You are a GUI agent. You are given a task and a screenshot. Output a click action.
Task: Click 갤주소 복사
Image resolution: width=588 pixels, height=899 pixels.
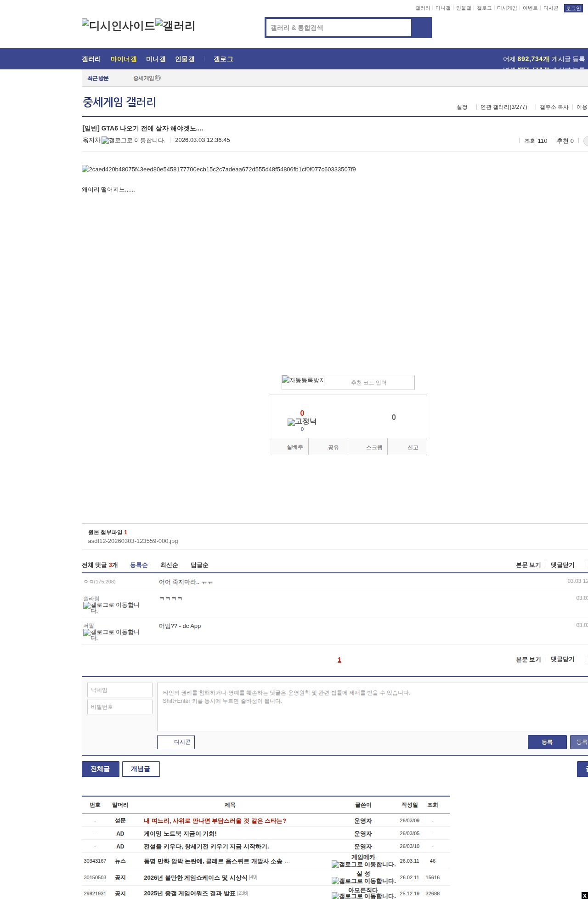[554, 107]
